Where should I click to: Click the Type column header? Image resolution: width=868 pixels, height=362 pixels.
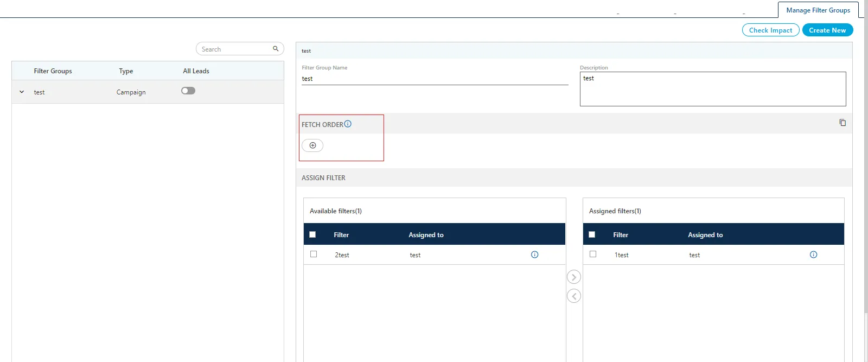(126, 71)
